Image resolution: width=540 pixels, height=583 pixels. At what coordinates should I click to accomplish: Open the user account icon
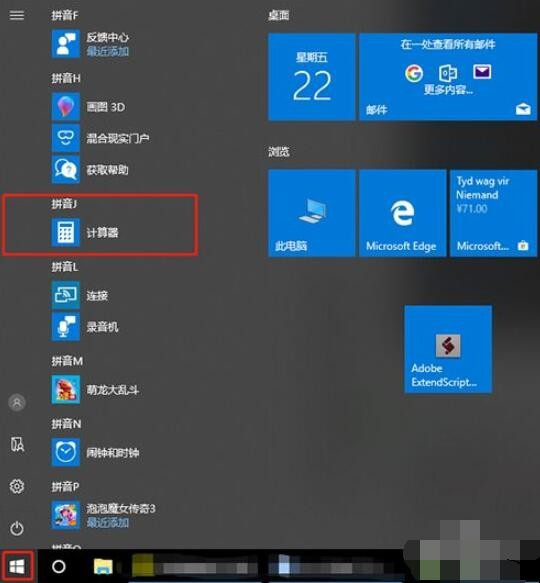[x=17, y=402]
